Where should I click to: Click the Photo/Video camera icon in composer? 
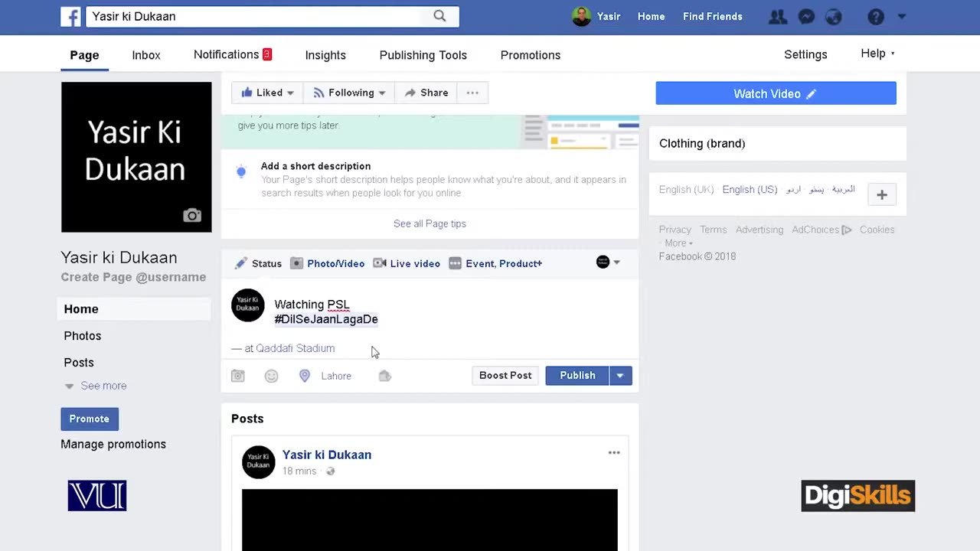pos(297,263)
